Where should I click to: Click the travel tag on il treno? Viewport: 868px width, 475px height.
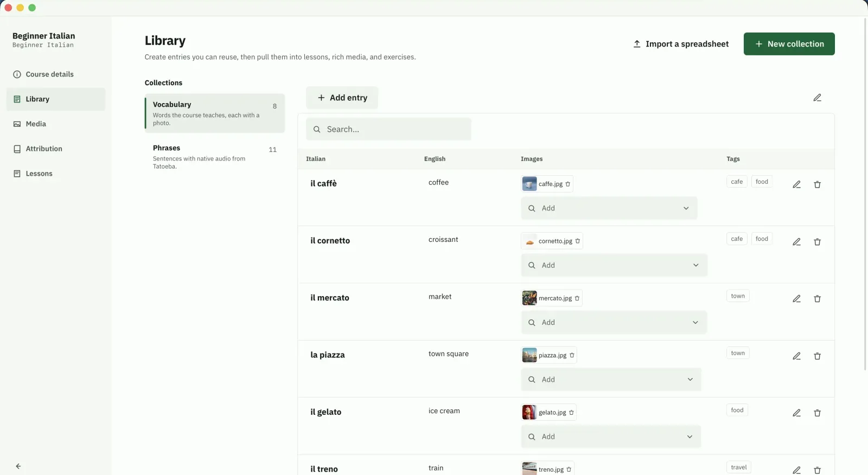pos(739,467)
